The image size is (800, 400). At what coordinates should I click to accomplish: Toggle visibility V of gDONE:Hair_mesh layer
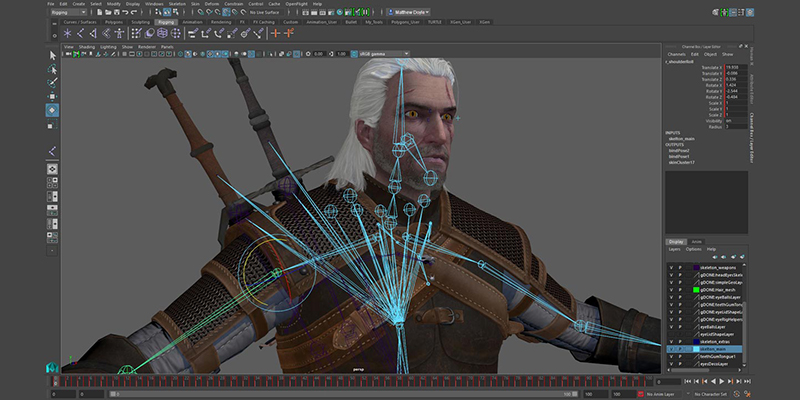coord(671,290)
